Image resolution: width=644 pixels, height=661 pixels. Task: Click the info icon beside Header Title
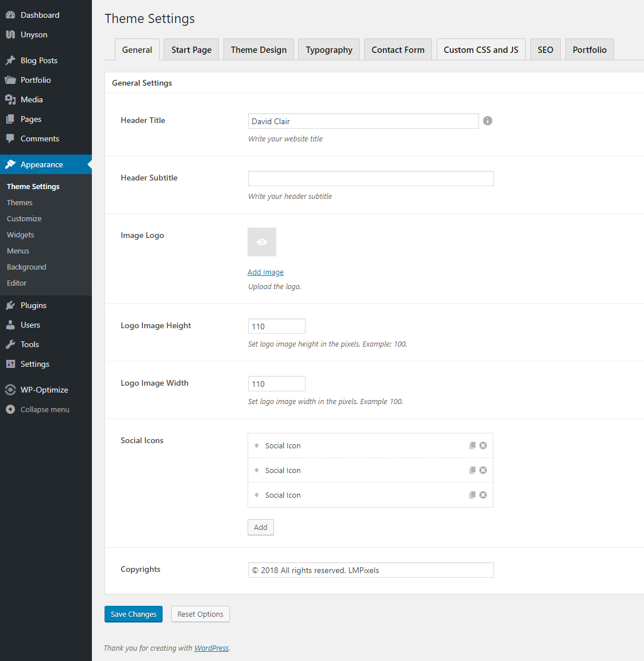[x=487, y=121]
